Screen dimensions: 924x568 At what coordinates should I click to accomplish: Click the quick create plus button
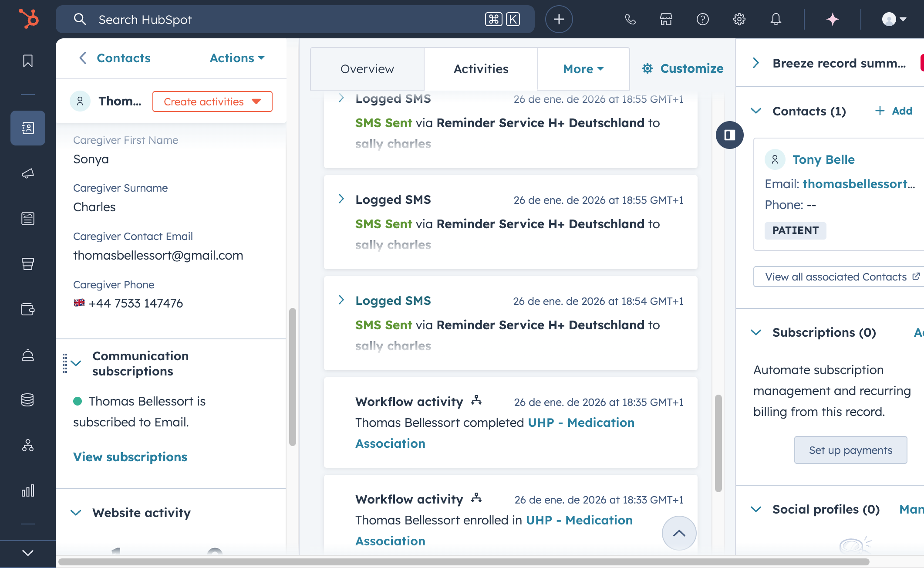[x=559, y=19]
